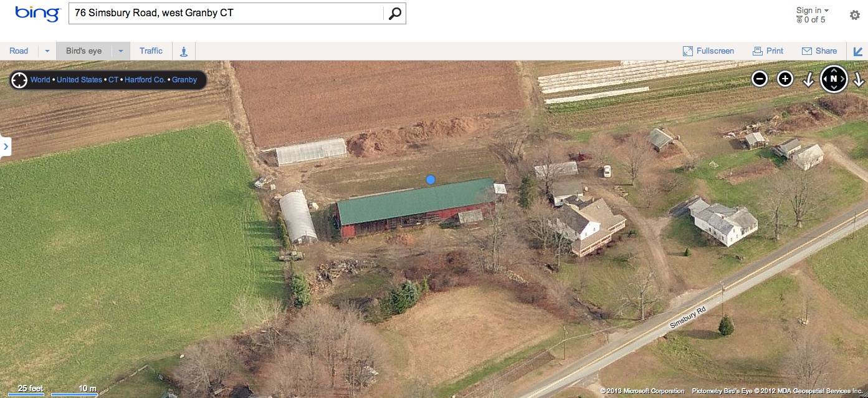868x398 pixels.
Task: Click the locate-me crosshair icon
Action: pyautogui.click(x=19, y=80)
